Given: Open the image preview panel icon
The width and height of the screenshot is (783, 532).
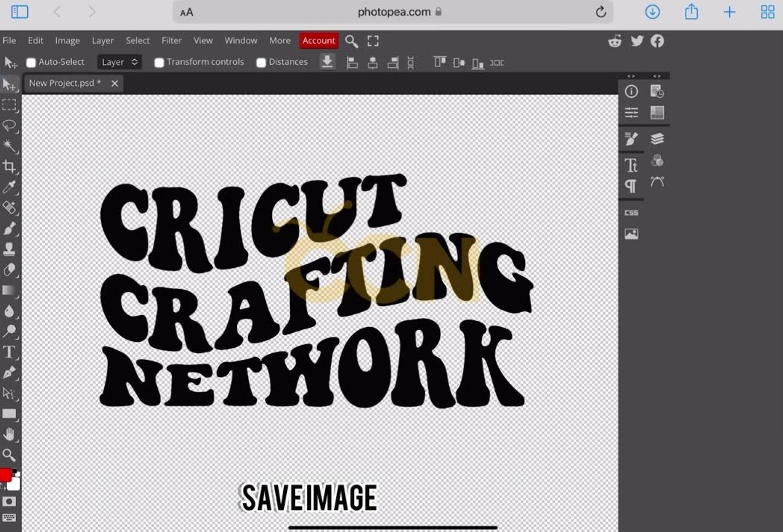Looking at the screenshot, I should pos(631,234).
